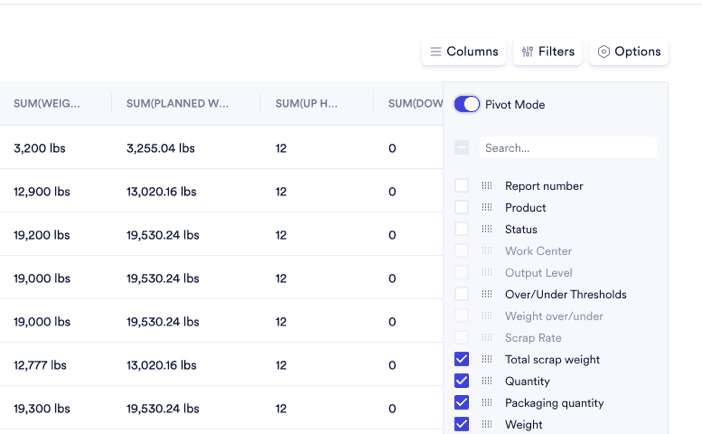This screenshot has height=434, width=702.
Task: Enable the Over/Under Thresholds checkbox
Action: pyautogui.click(x=461, y=295)
